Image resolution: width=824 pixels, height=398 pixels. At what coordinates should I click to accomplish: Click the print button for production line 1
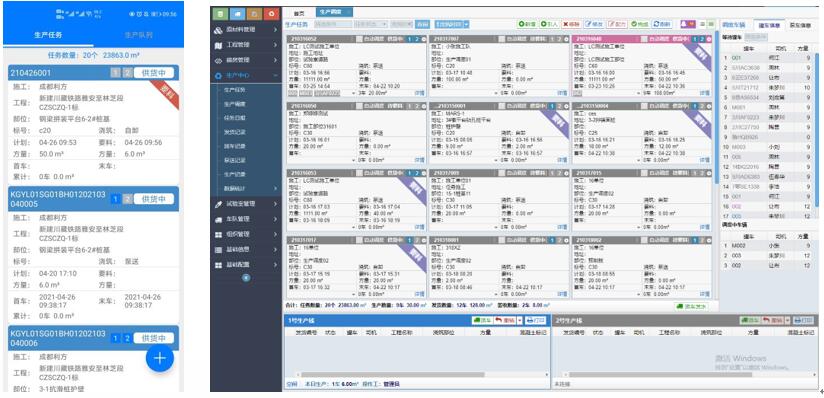click(536, 320)
